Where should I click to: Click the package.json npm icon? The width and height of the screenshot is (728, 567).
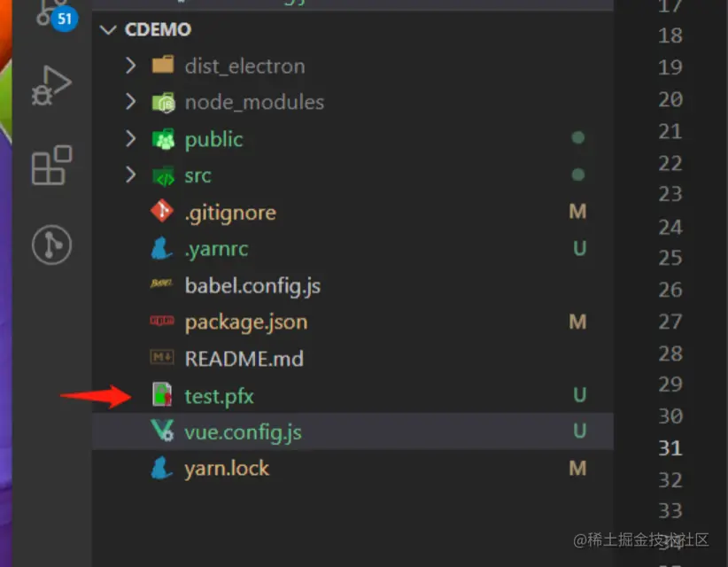162,322
